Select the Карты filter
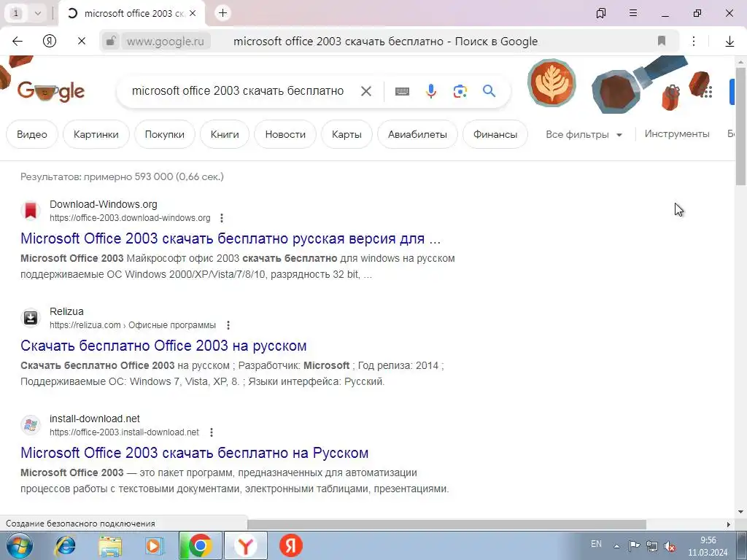The image size is (747, 560). (x=347, y=134)
